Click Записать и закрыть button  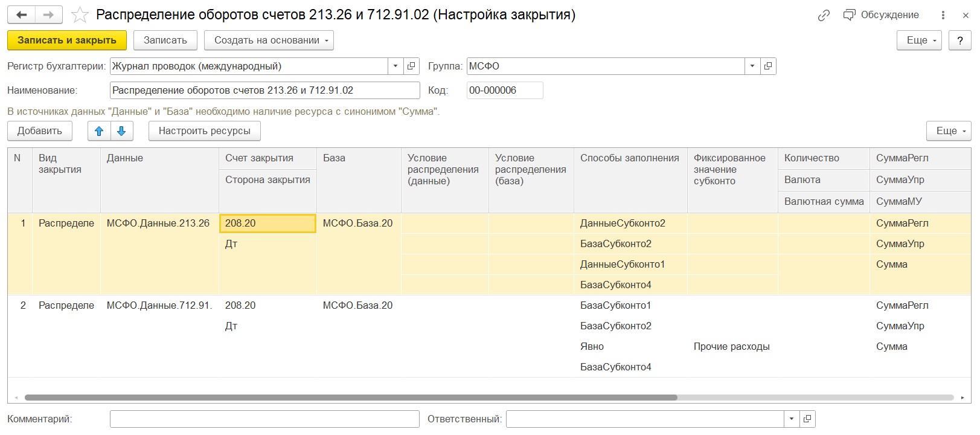(67, 40)
